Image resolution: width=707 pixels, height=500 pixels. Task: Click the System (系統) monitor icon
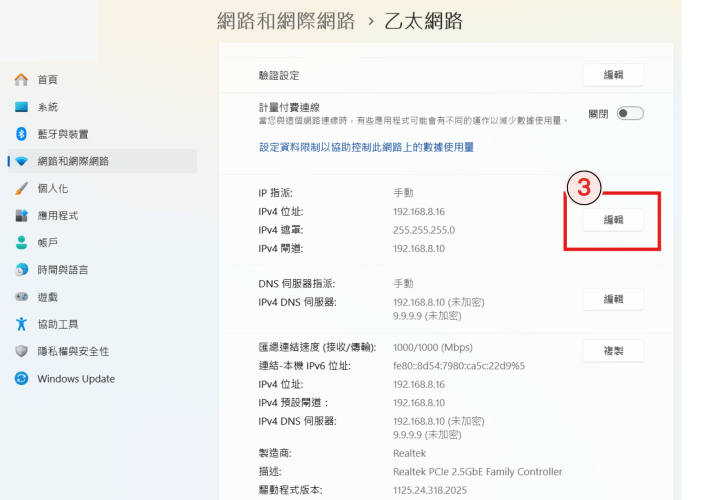click(x=21, y=107)
